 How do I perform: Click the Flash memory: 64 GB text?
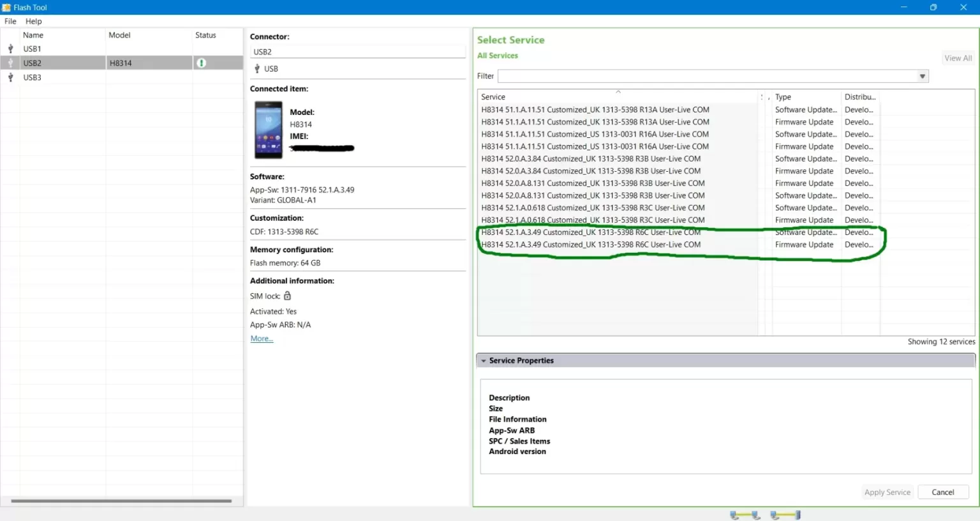pos(285,263)
